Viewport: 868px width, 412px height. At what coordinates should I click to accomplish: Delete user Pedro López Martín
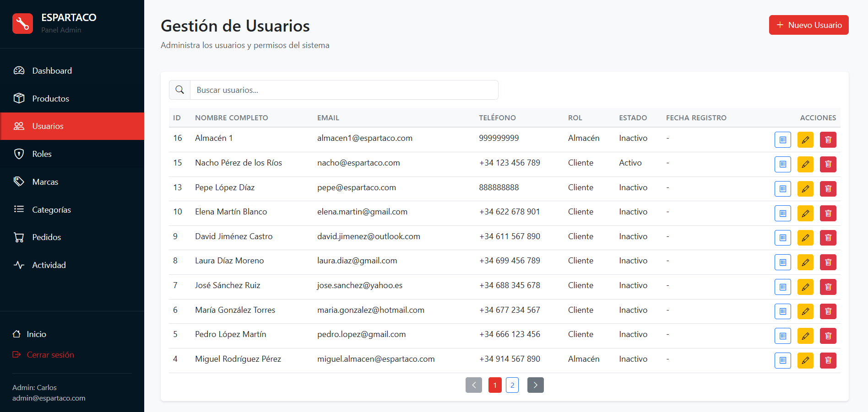point(828,336)
